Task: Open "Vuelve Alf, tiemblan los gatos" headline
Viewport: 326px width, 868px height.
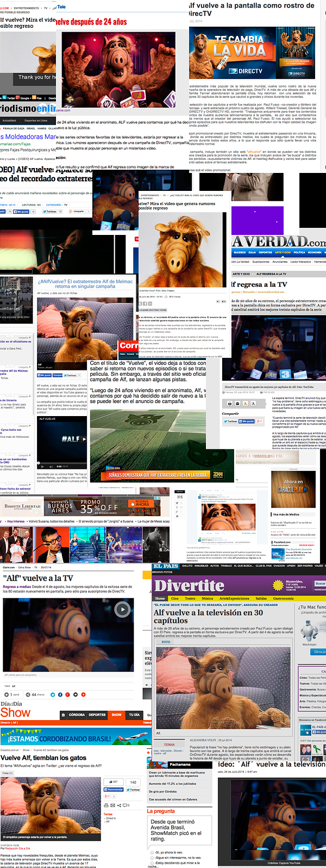Action: [43, 757]
